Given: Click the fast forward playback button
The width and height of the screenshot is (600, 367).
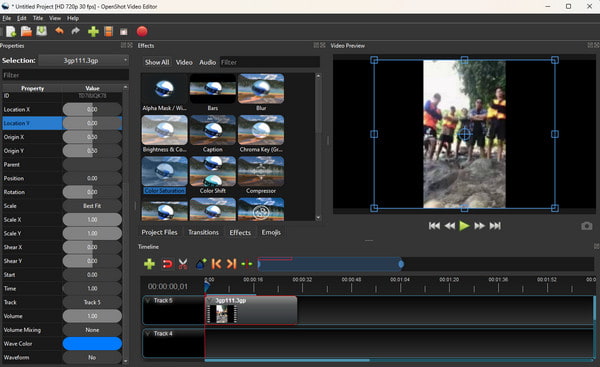Looking at the screenshot, I should (x=479, y=226).
